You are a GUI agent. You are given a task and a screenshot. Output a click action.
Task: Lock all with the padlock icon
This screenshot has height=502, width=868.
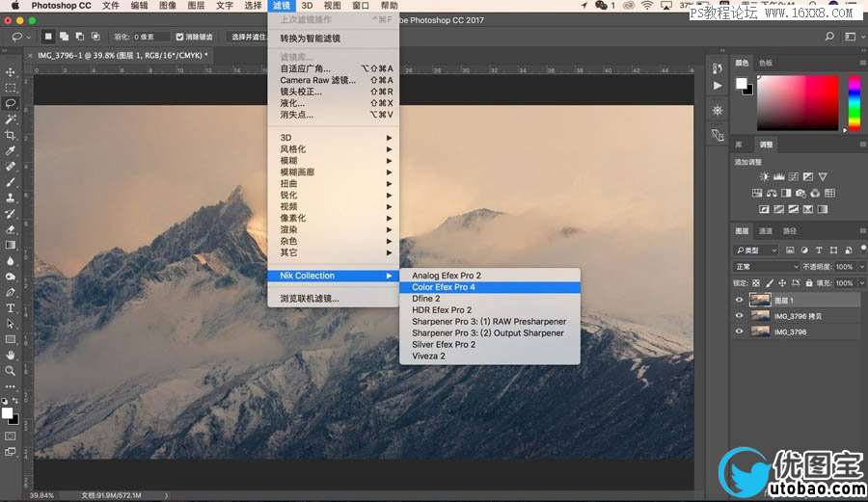click(809, 283)
